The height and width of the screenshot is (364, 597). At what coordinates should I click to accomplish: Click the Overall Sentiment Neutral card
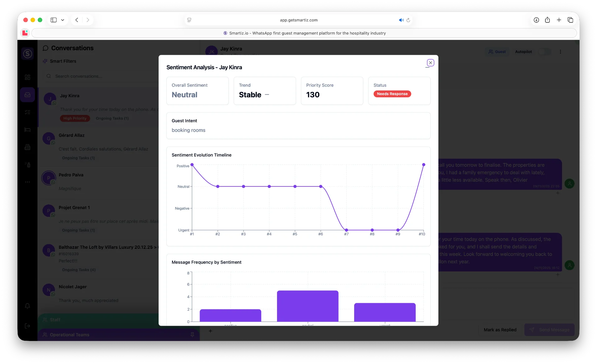(x=197, y=91)
